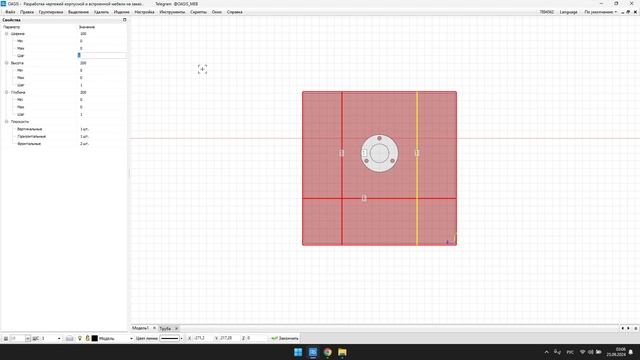640x360 pixels.
Task: Select the Высота value 200
Action: pyautogui.click(x=83, y=63)
